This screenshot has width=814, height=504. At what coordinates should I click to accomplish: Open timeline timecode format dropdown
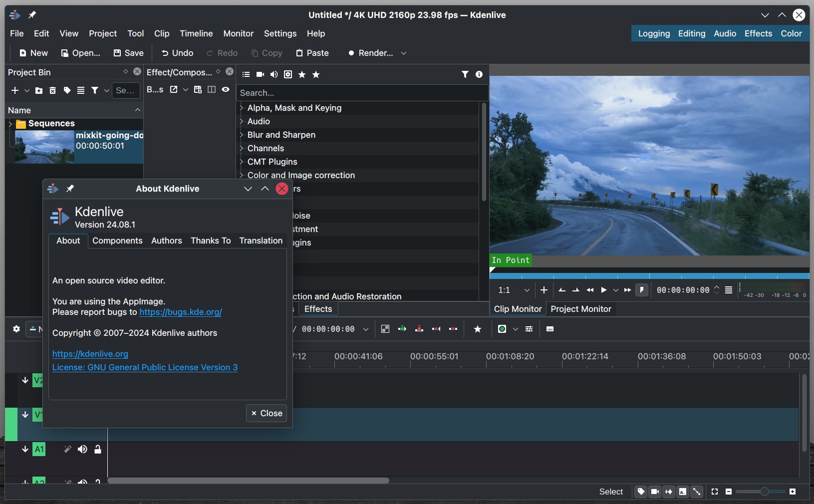366,329
